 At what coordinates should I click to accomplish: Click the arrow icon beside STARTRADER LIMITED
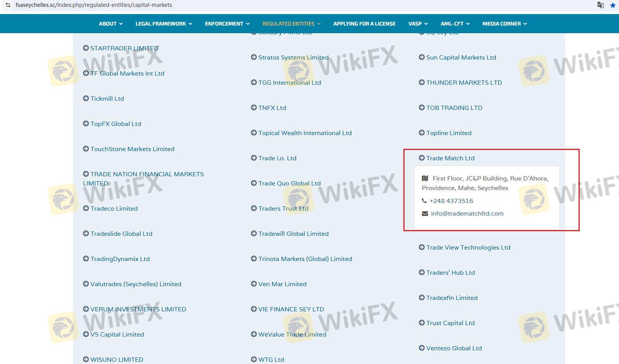tap(86, 48)
